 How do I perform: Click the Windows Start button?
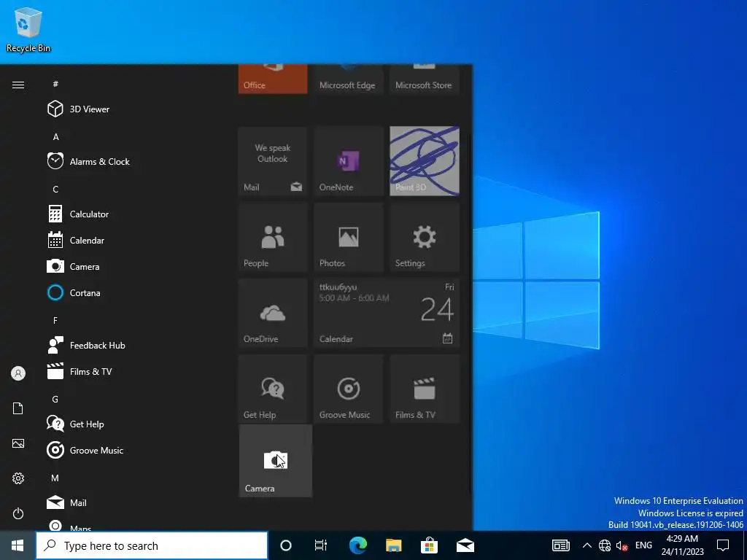click(18, 545)
